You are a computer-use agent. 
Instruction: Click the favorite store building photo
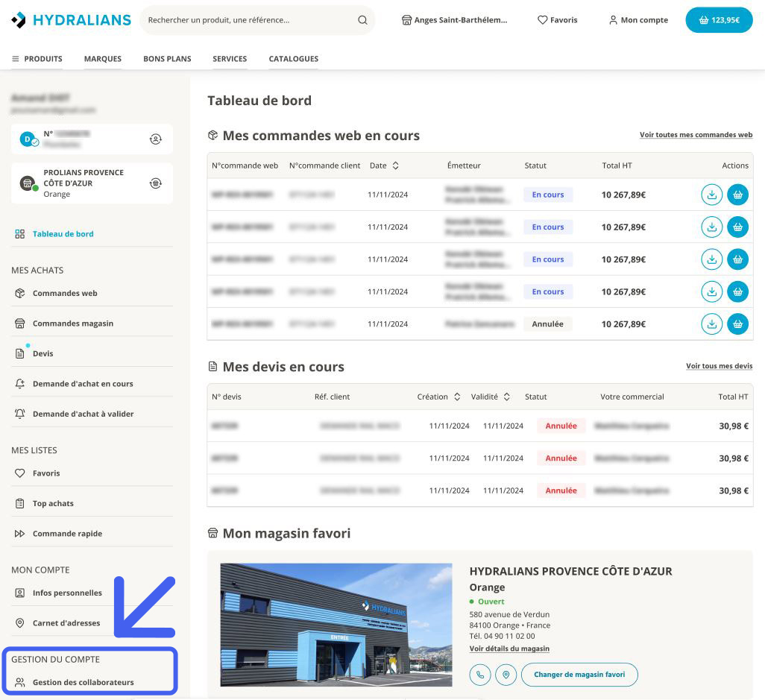(x=336, y=625)
